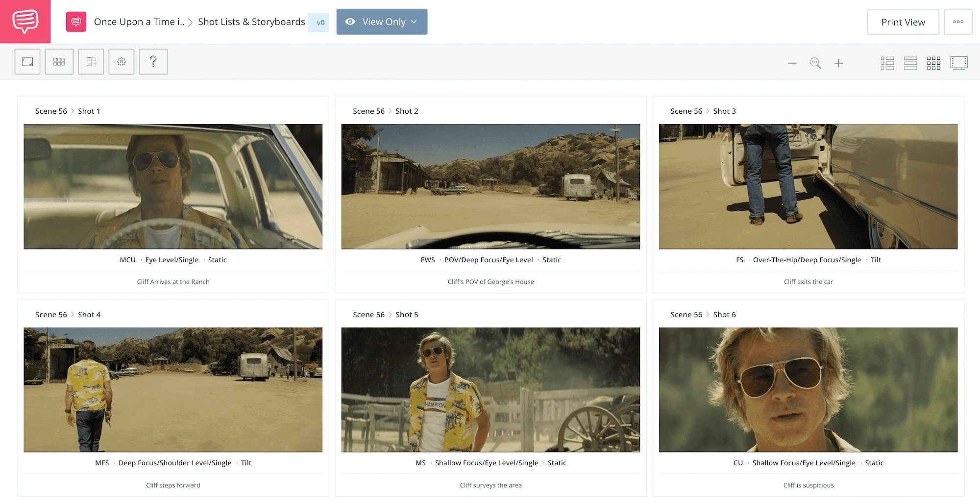Click the Scene 56 Shot 5 heading

386,315
